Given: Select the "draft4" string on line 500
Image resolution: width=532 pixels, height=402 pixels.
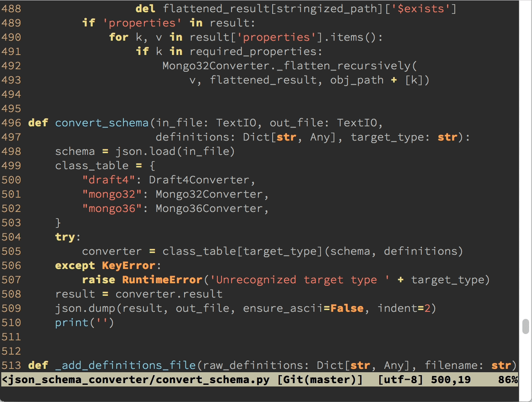Looking at the screenshot, I should 108,180.
